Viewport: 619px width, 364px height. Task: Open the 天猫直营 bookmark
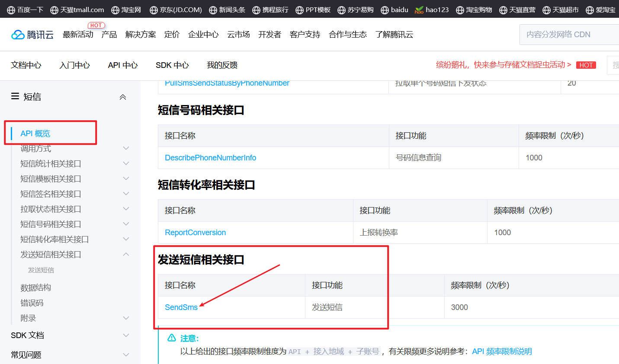click(x=517, y=10)
